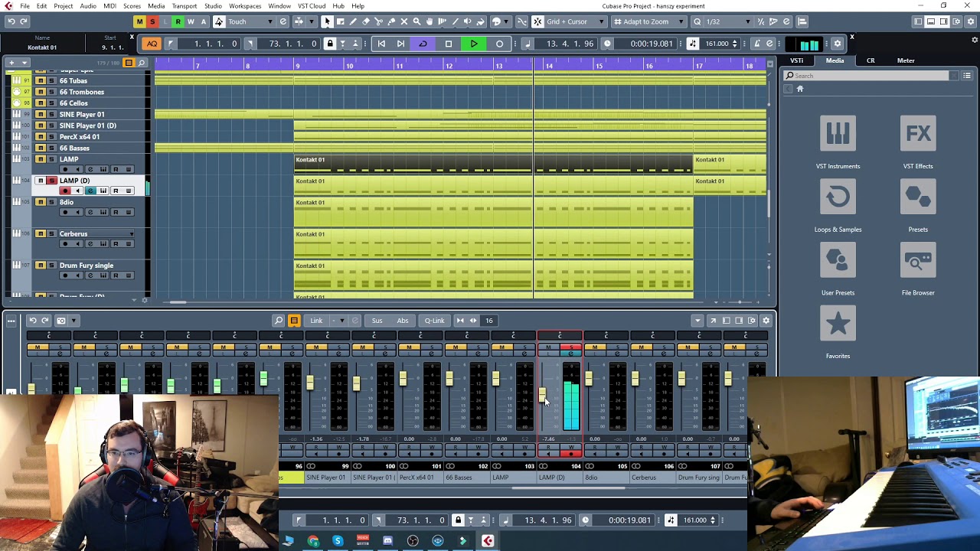Select the Erase tool
The height and width of the screenshot is (551, 980).
pyautogui.click(x=366, y=21)
